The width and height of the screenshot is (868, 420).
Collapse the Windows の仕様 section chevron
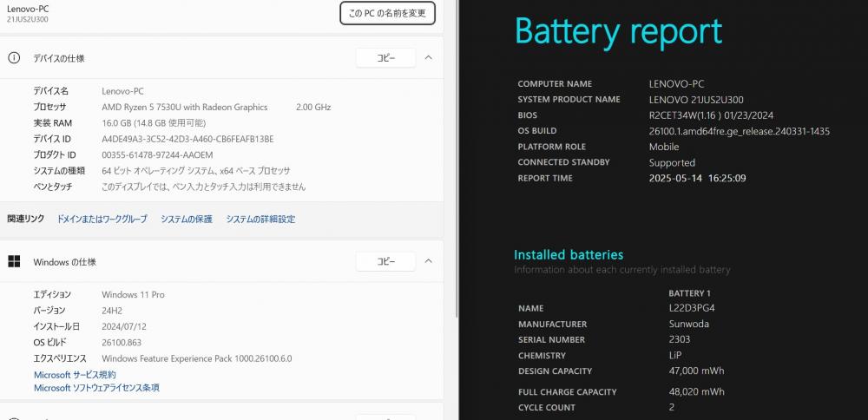[429, 261]
